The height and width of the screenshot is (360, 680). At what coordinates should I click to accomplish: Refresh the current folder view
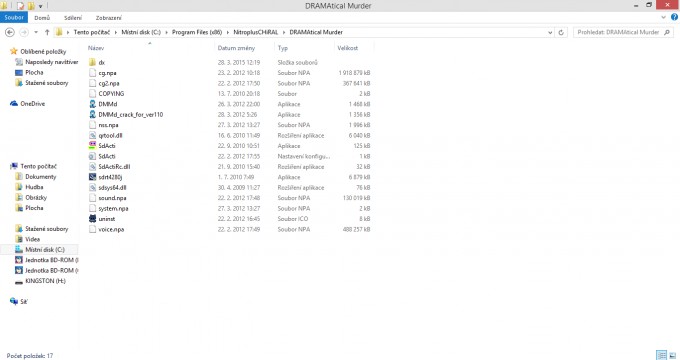tap(561, 32)
